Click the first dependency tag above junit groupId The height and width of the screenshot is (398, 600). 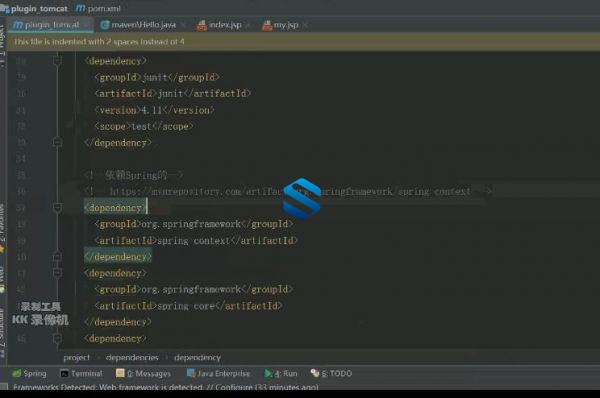tap(115, 61)
